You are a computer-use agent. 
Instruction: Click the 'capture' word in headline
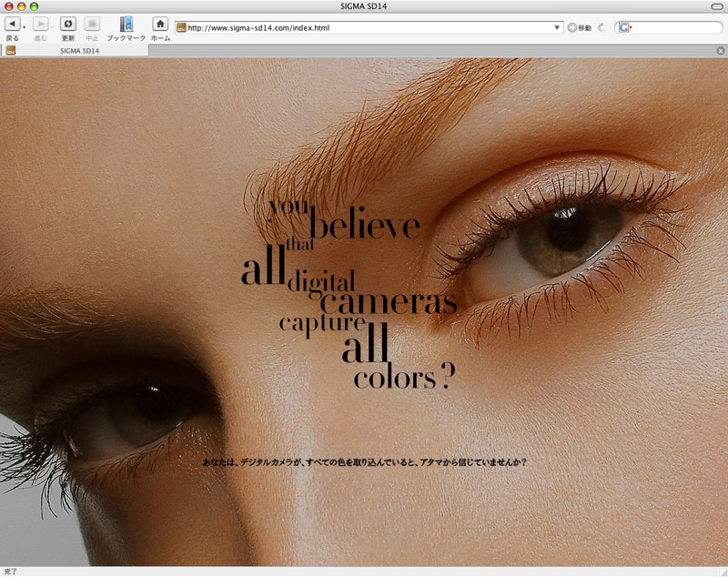[322, 325]
